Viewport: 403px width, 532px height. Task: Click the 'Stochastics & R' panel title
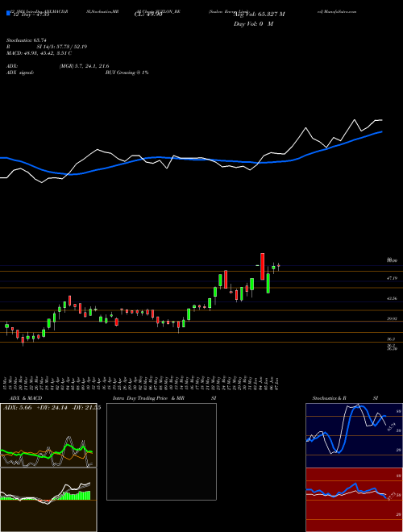(x=329, y=398)
